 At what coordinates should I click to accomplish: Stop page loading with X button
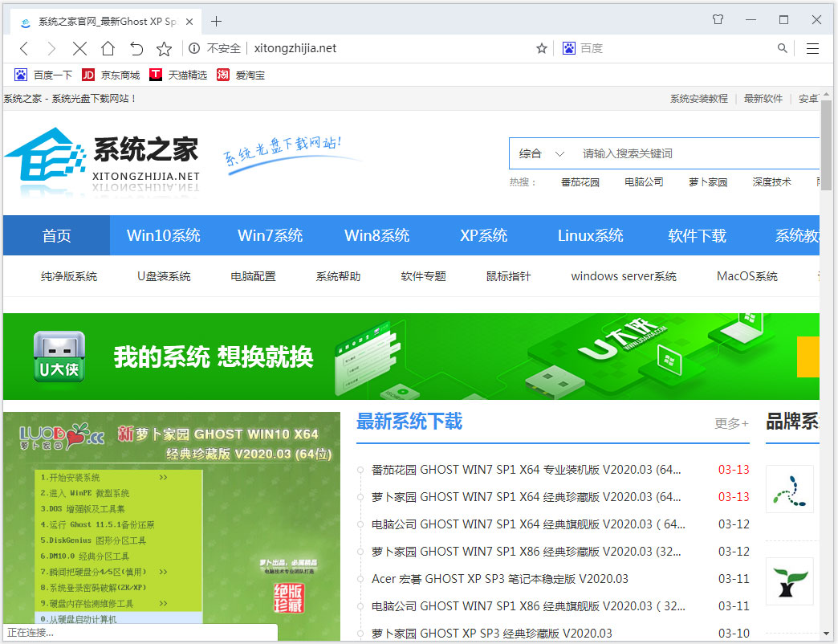79,49
